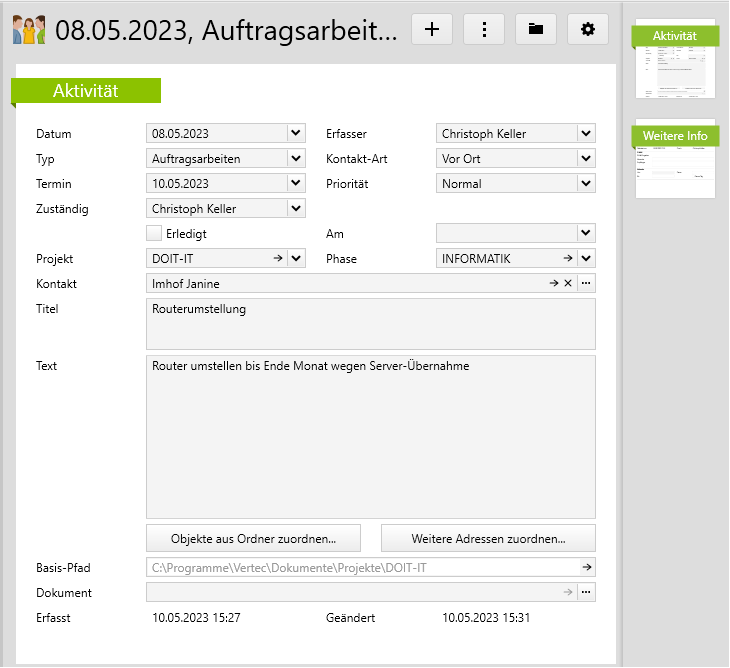This screenshot has width=730, height=668.
Task: Clear the Kontakt field with X icon
Action: coord(568,284)
